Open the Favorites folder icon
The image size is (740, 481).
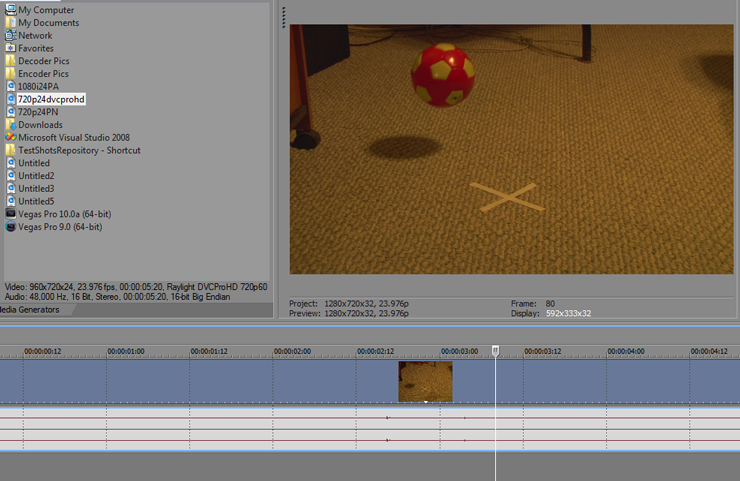click(10, 48)
